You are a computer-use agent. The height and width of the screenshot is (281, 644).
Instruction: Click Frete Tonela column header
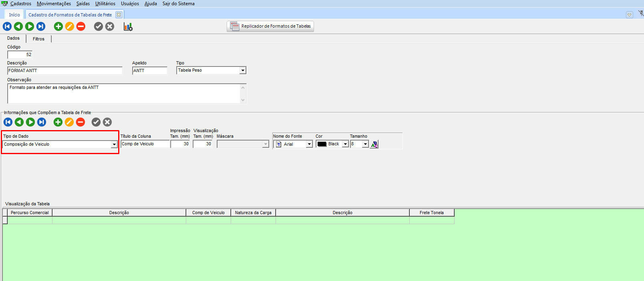[432, 213]
